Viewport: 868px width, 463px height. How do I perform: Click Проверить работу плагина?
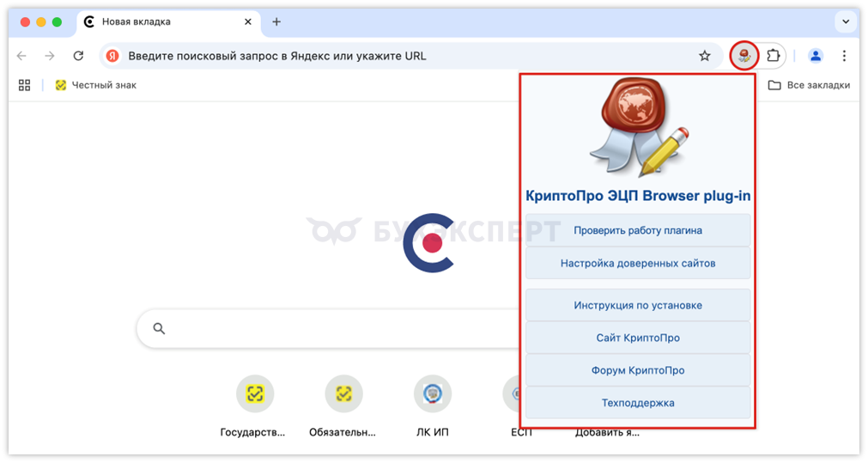pyautogui.click(x=638, y=230)
